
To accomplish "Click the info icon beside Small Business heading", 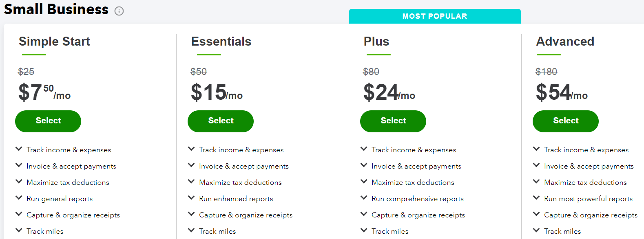I will tap(118, 11).
